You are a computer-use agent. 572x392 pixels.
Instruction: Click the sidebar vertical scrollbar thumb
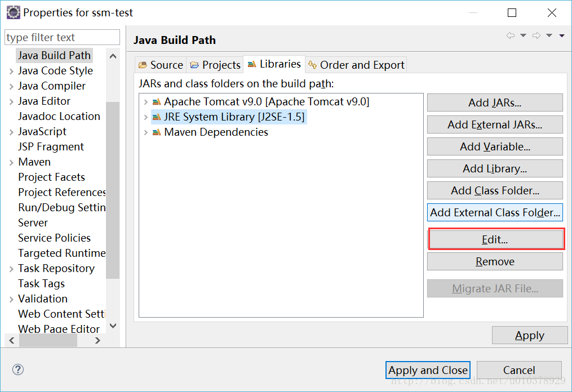113,190
